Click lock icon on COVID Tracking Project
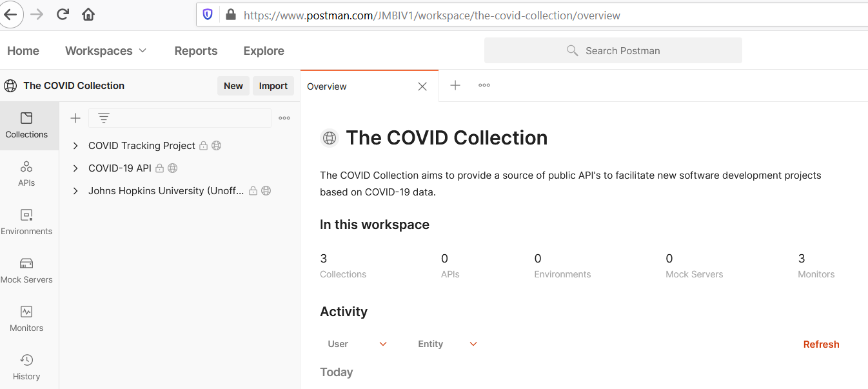 tap(203, 146)
